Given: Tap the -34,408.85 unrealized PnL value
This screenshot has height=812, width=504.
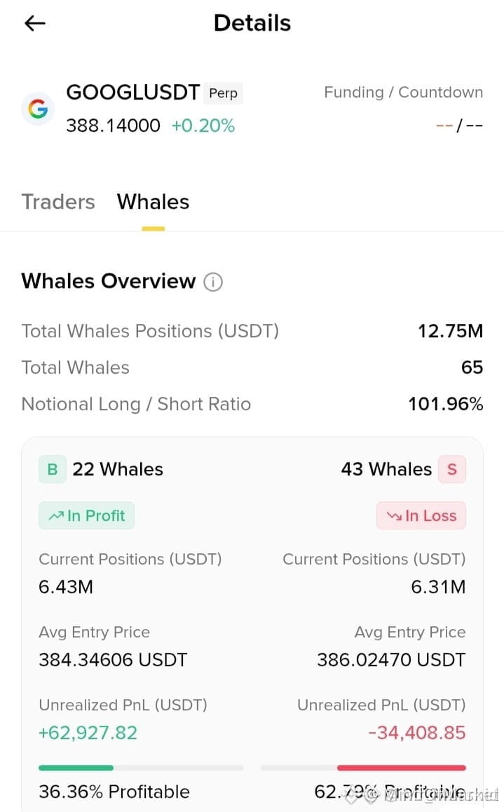Looking at the screenshot, I should (416, 733).
